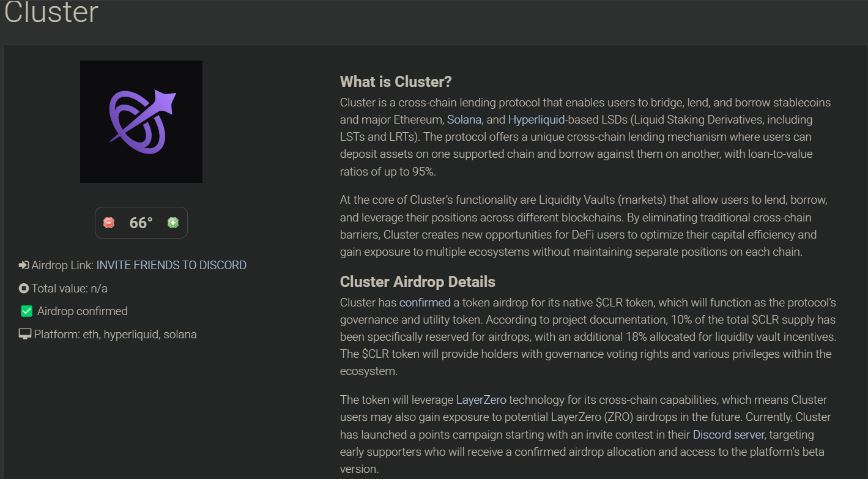Viewport: 868px width, 479px height.
Task: Click the 'confirmed' link in airdrop details
Action: click(x=425, y=302)
